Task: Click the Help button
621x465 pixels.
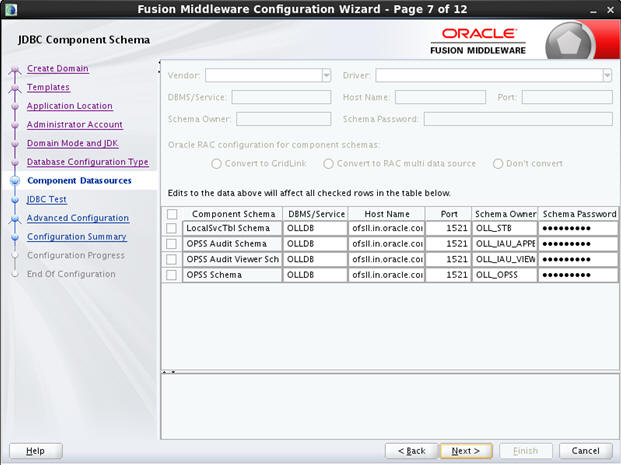Action: (x=36, y=451)
